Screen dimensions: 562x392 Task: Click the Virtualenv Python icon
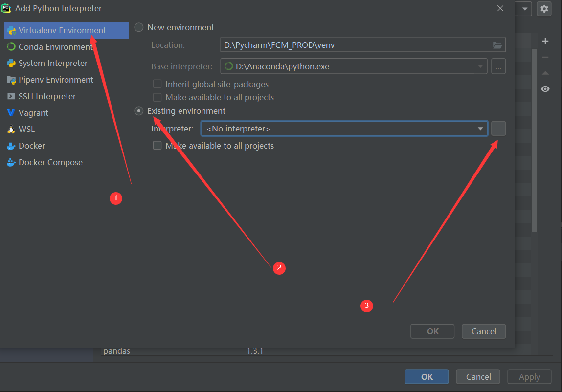coord(11,30)
